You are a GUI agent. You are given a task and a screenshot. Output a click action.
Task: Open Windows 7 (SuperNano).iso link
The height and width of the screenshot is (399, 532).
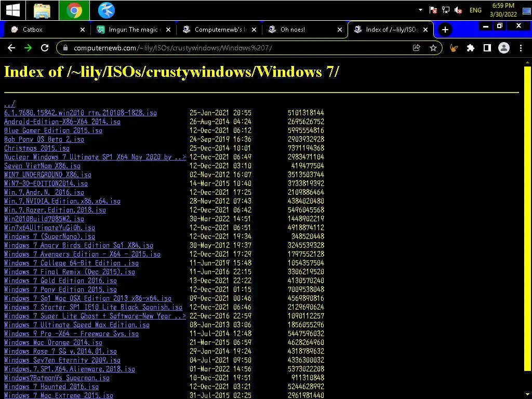49,236
